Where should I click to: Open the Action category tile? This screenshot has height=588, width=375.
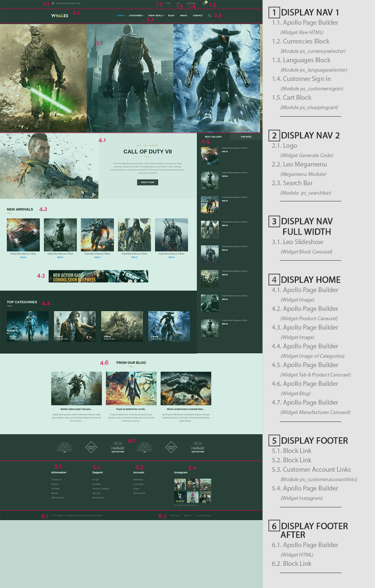28,326
